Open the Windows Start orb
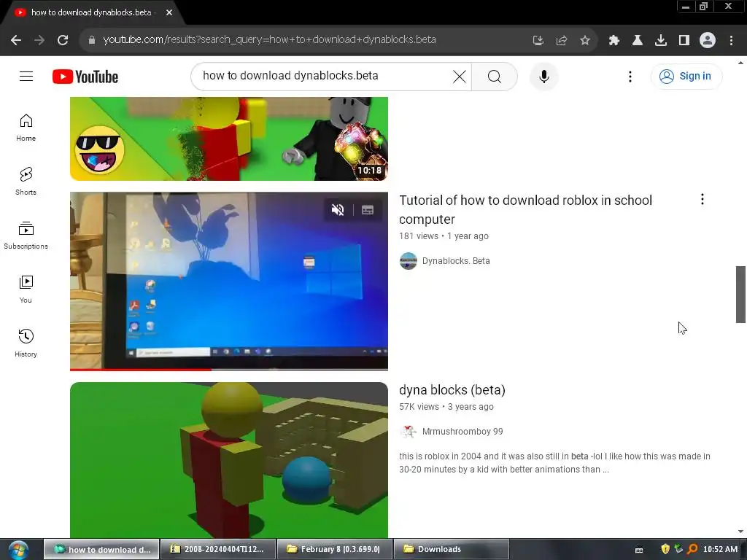This screenshot has width=747, height=560. pyautogui.click(x=18, y=550)
